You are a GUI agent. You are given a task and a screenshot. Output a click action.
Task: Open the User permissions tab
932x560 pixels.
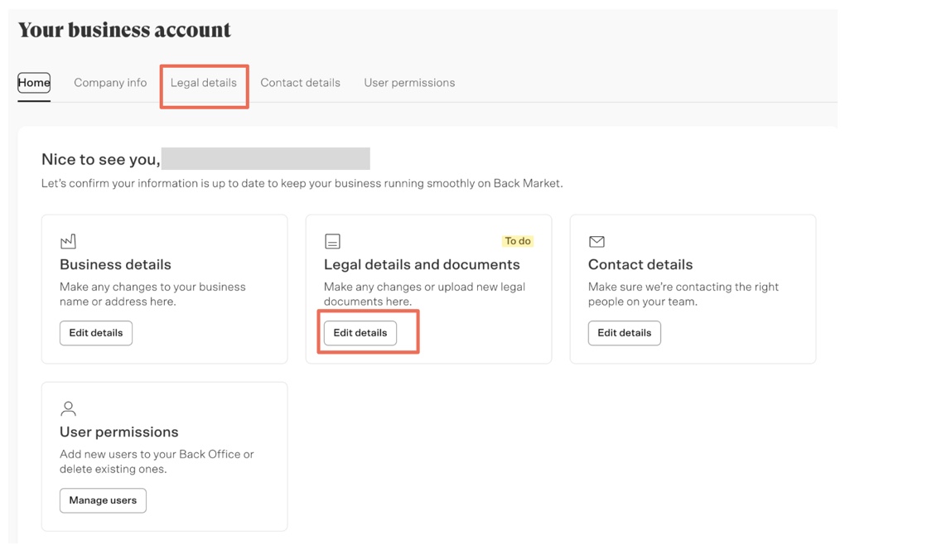pyautogui.click(x=409, y=83)
